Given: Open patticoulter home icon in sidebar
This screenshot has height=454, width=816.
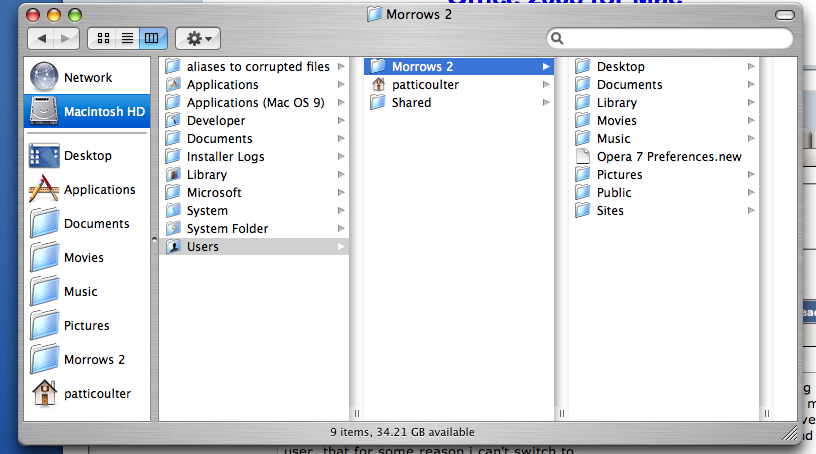Looking at the screenshot, I should click(x=44, y=393).
